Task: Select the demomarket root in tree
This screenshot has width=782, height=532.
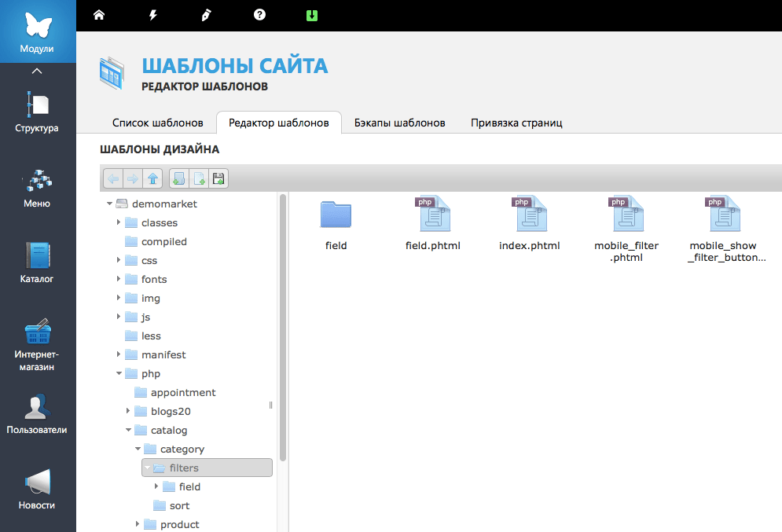Action: pyautogui.click(x=164, y=204)
